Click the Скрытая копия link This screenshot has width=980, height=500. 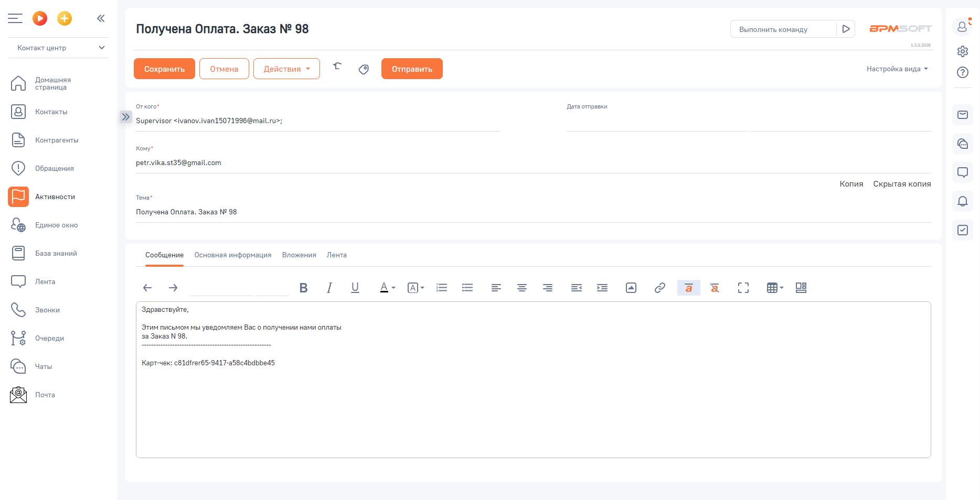[x=902, y=184]
